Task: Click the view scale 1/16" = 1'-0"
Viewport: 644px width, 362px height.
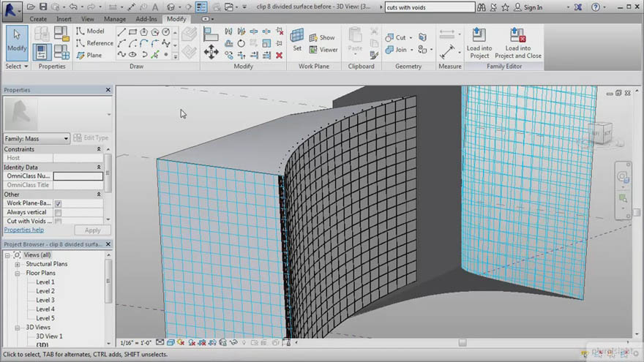Action: click(x=136, y=343)
